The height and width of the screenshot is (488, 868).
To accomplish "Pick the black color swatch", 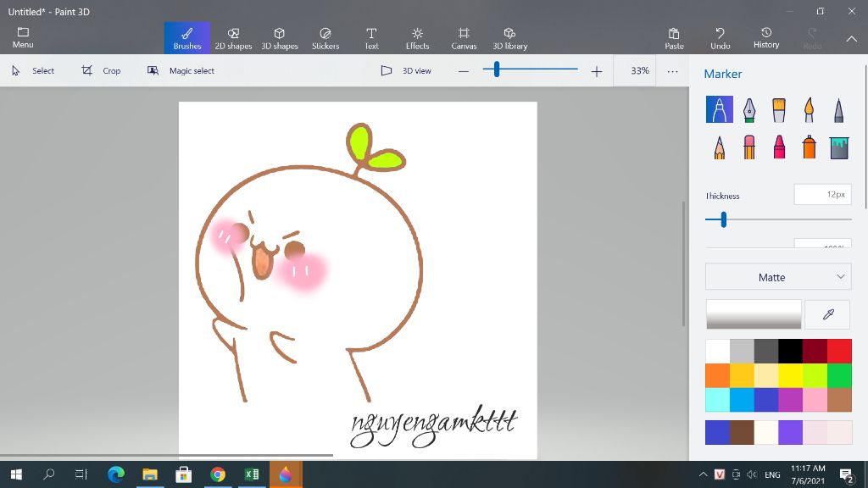I will click(791, 351).
